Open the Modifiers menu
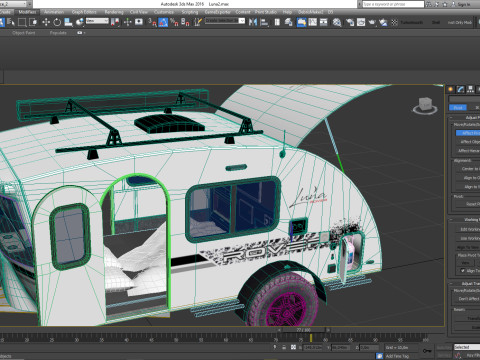The width and height of the screenshot is (480, 360). 27,12
